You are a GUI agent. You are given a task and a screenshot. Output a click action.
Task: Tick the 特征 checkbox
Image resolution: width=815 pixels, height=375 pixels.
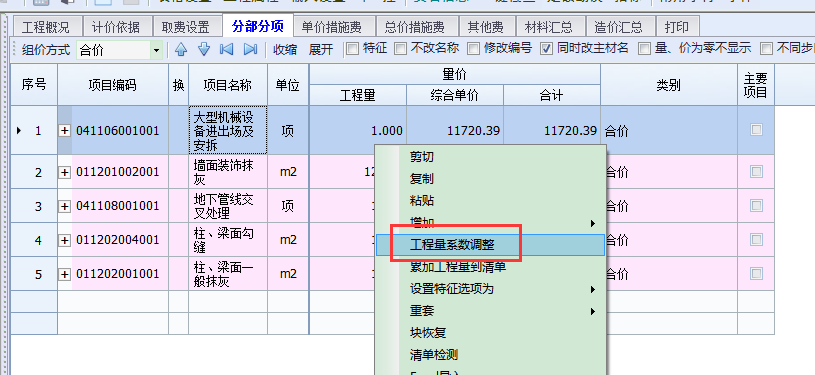352,49
